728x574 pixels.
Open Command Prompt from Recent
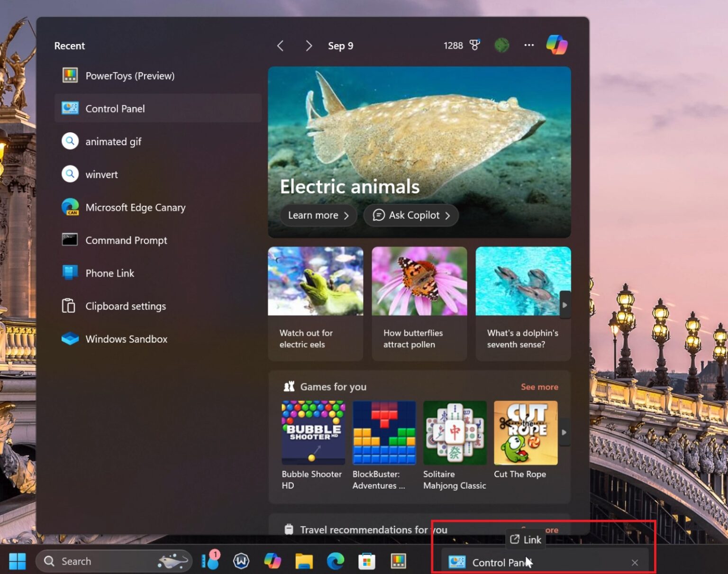point(126,240)
